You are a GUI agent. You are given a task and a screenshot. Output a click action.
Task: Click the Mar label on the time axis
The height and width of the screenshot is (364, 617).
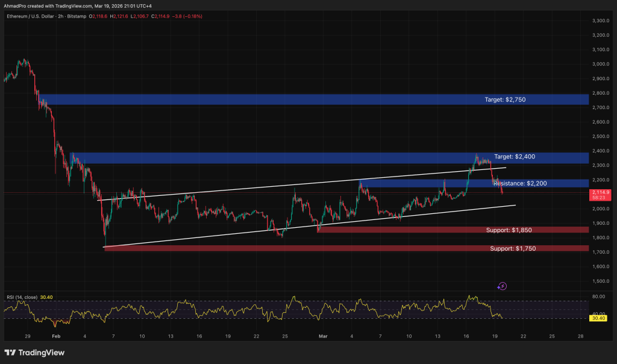tap(323, 337)
